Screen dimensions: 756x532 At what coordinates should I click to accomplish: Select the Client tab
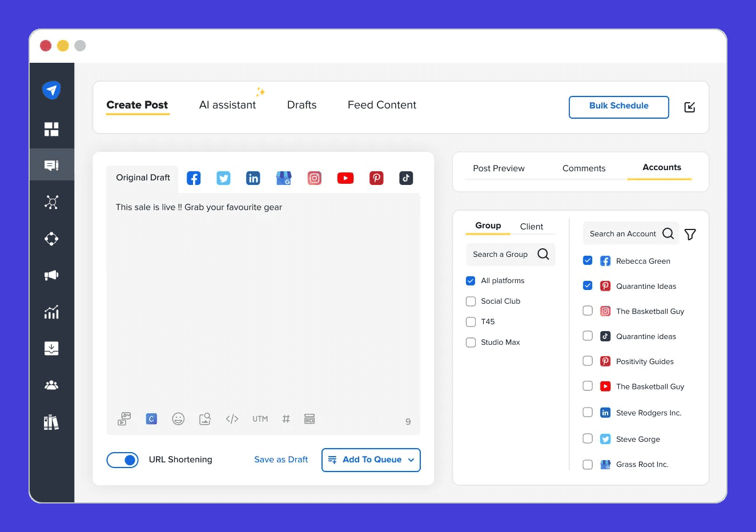[532, 227]
